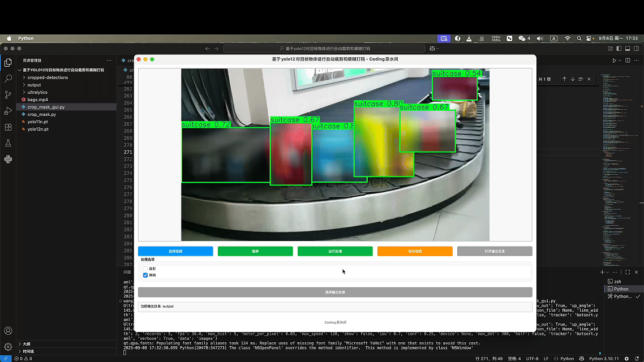Go to next find match arrow
644x362 pixels.
tap(573, 79)
